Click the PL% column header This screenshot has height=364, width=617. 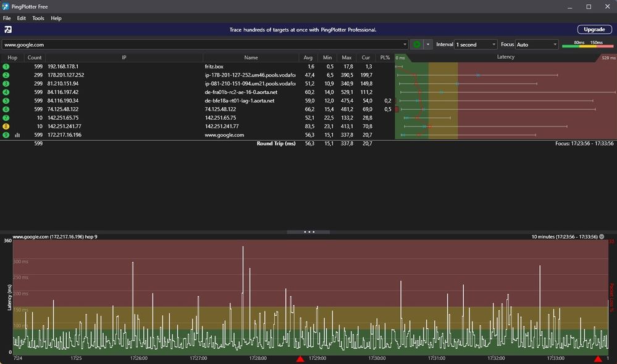point(385,57)
